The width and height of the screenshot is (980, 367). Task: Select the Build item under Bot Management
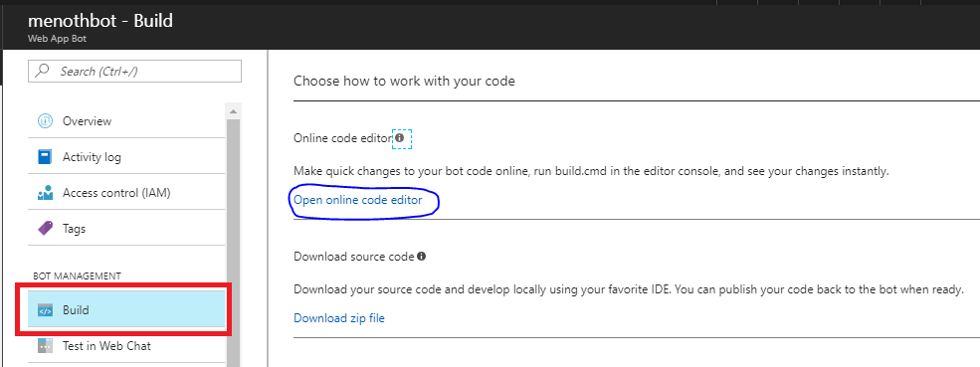126,310
